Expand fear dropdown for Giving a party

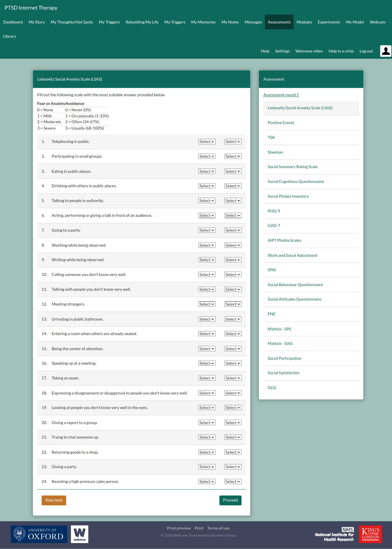pos(206,467)
